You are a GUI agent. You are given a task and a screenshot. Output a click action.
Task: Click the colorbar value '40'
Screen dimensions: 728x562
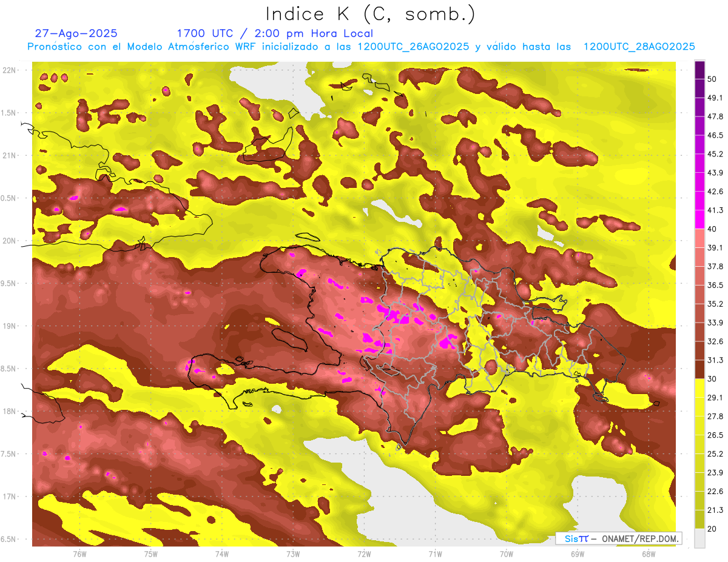712,229
